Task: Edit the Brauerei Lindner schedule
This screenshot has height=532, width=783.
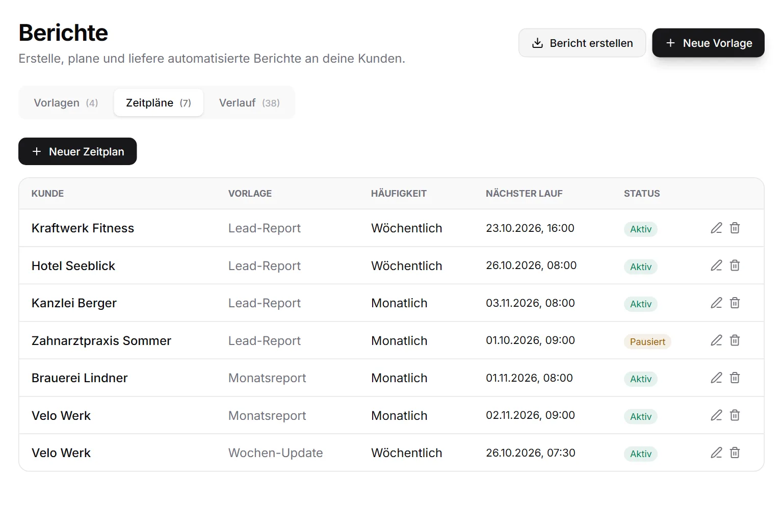Action: pos(716,378)
